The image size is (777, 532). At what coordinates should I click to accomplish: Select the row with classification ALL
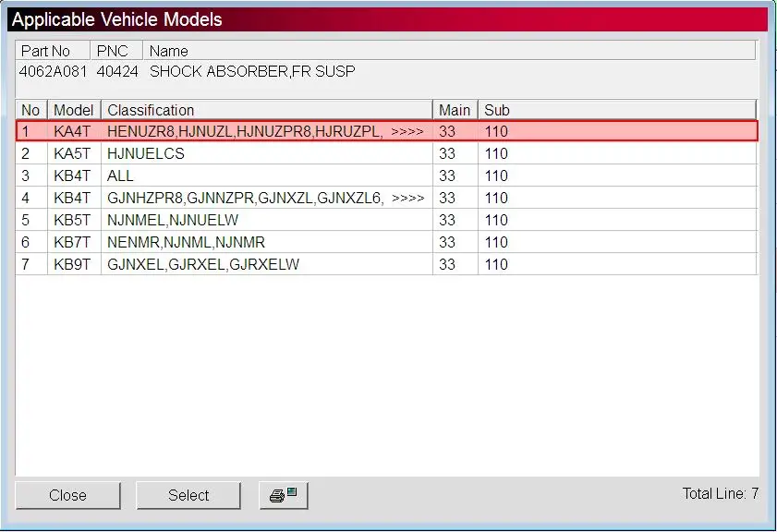pyautogui.click(x=386, y=175)
